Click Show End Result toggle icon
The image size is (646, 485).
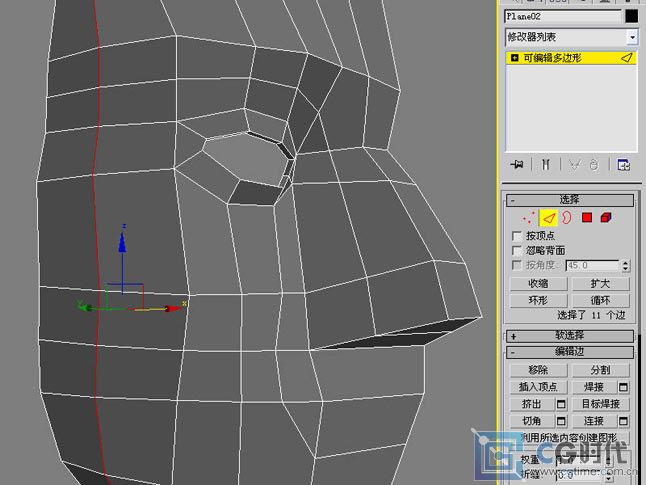(545, 164)
